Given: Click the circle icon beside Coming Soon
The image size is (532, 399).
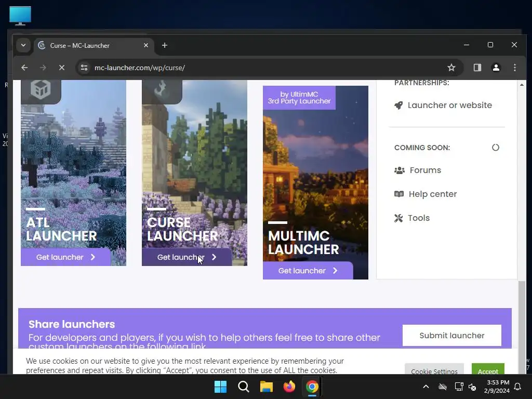Looking at the screenshot, I should coord(496,148).
